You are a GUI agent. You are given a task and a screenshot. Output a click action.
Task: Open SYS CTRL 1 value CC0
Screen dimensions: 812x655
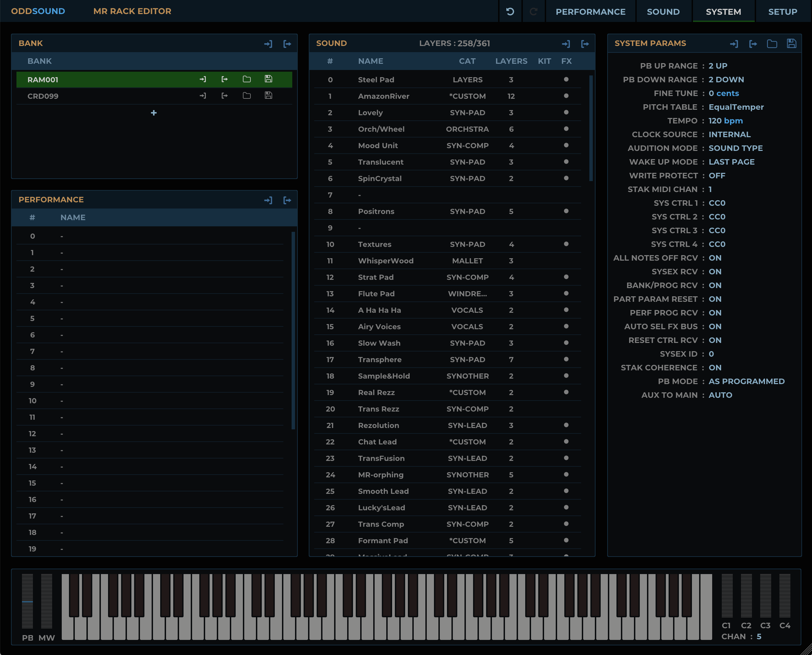coord(717,203)
